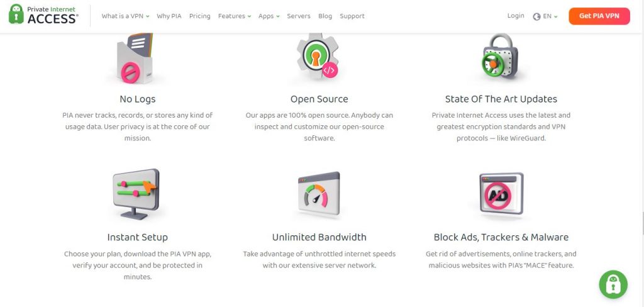Click the page vertical scrollbar
This screenshot has width=644, height=307.
coord(641,223)
